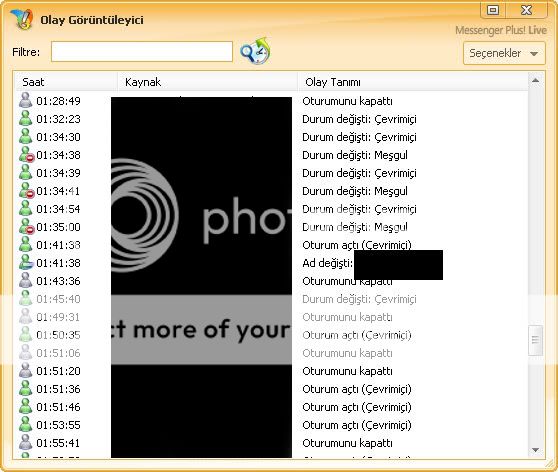558x472 pixels.
Task: Select the time 01:43:36
Action: point(58,281)
